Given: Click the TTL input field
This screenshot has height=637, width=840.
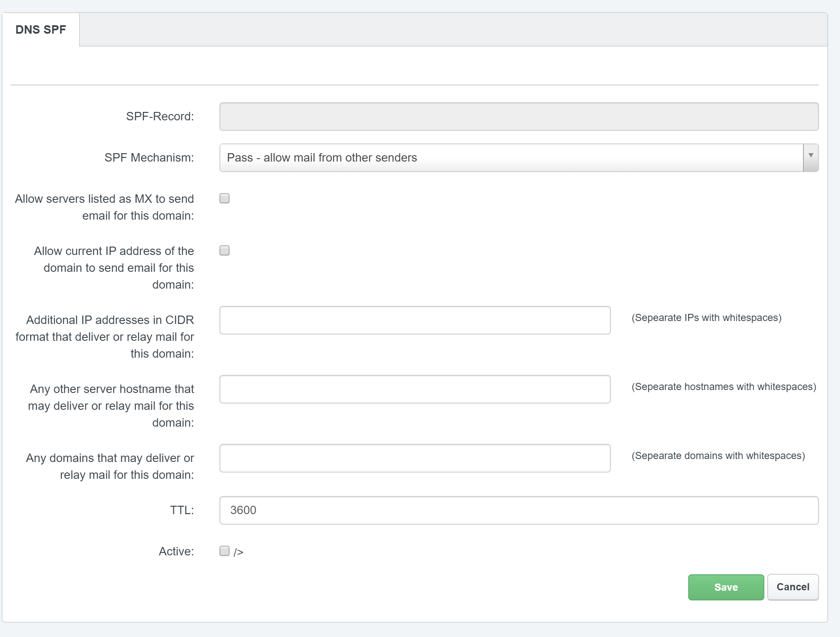Looking at the screenshot, I should click(x=519, y=510).
